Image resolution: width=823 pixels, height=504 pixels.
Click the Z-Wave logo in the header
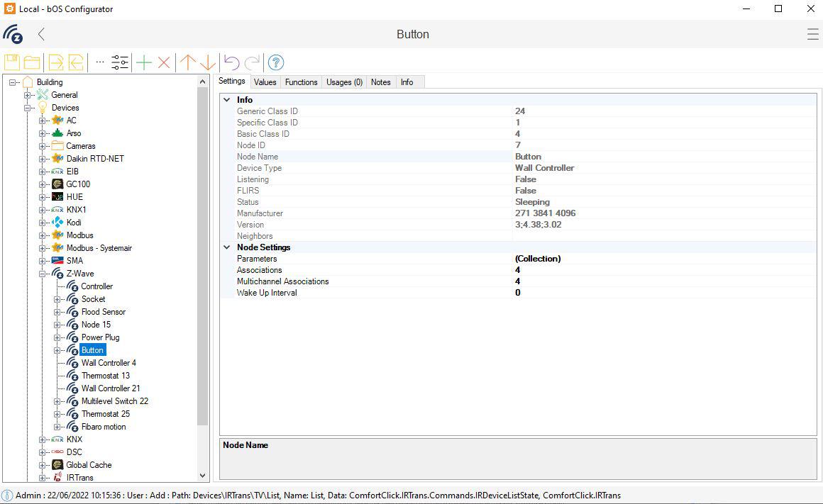(13, 34)
